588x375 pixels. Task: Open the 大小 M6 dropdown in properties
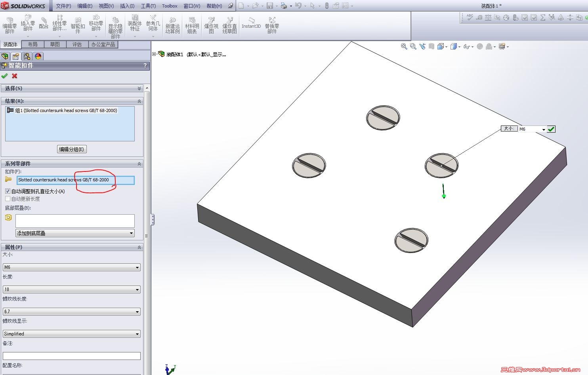[x=72, y=267]
